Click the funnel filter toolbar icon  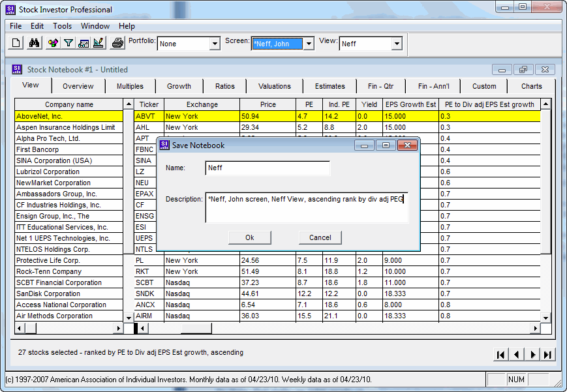68,44
